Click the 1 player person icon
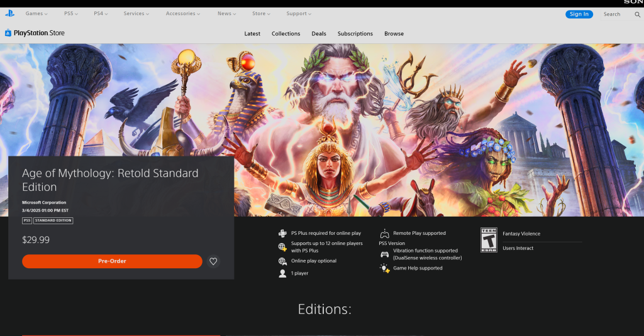The height and width of the screenshot is (336, 644). point(282,274)
